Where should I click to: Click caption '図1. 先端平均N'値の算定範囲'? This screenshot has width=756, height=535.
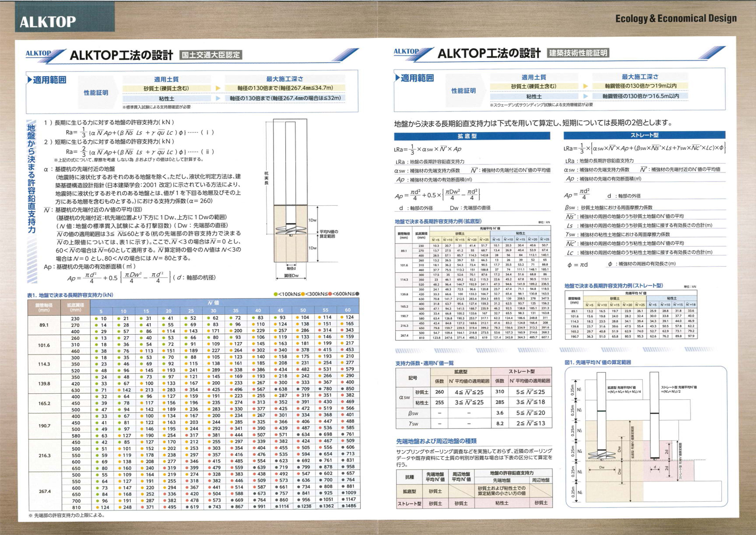(598, 362)
